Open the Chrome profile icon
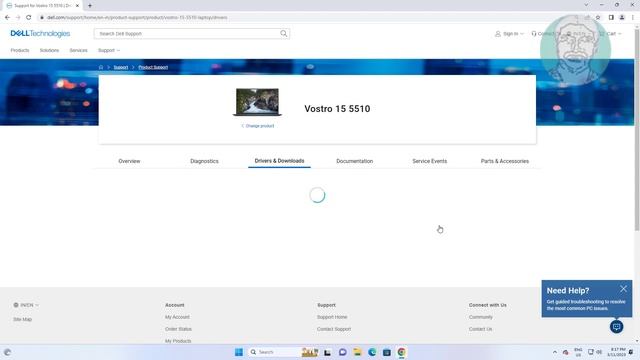Viewport: 640px width, 360px height. pos(622,18)
